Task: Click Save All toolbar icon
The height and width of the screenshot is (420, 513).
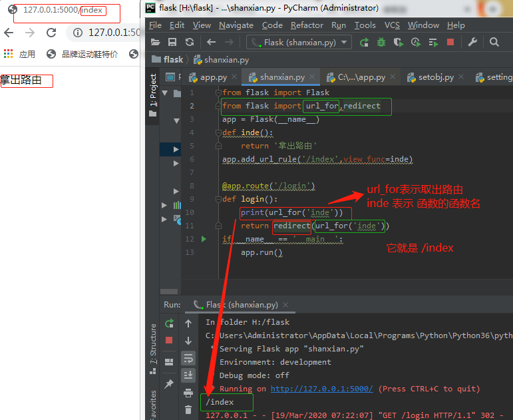Action: coord(172,42)
